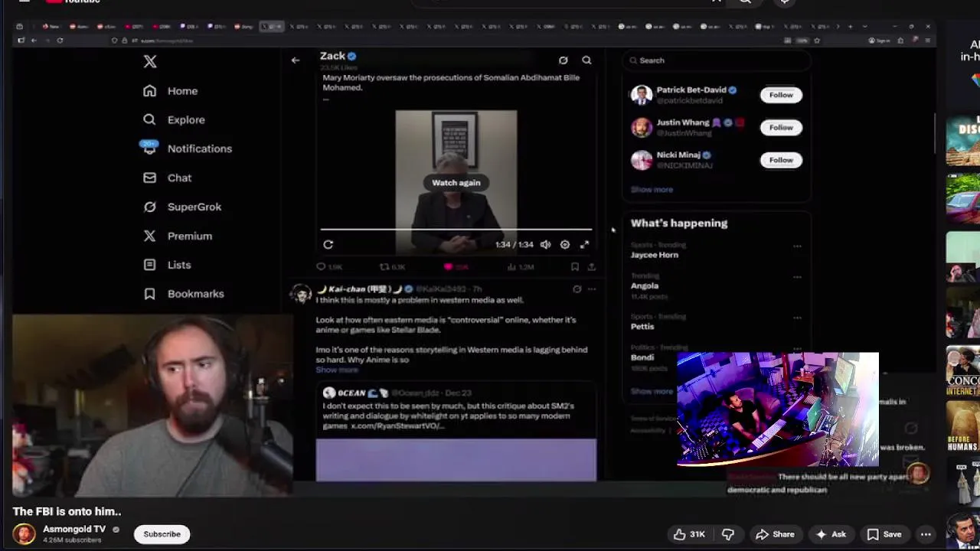The width and height of the screenshot is (980, 551).
Task: Click the X logo in sidebar
Action: (x=150, y=62)
